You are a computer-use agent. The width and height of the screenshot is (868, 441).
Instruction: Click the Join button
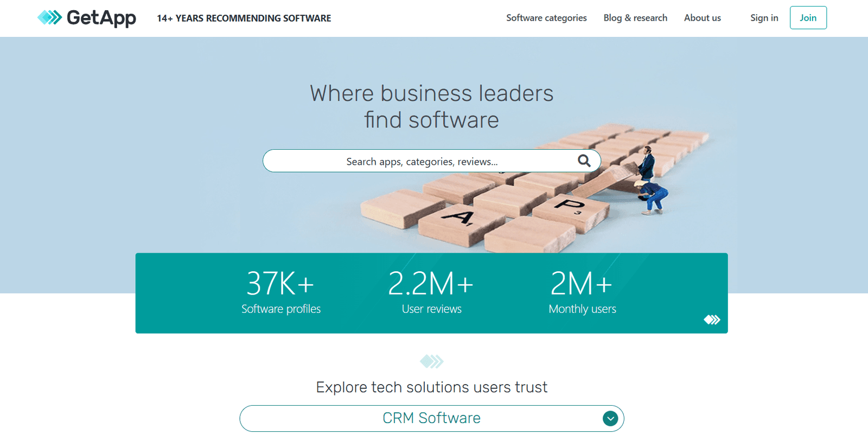point(808,18)
